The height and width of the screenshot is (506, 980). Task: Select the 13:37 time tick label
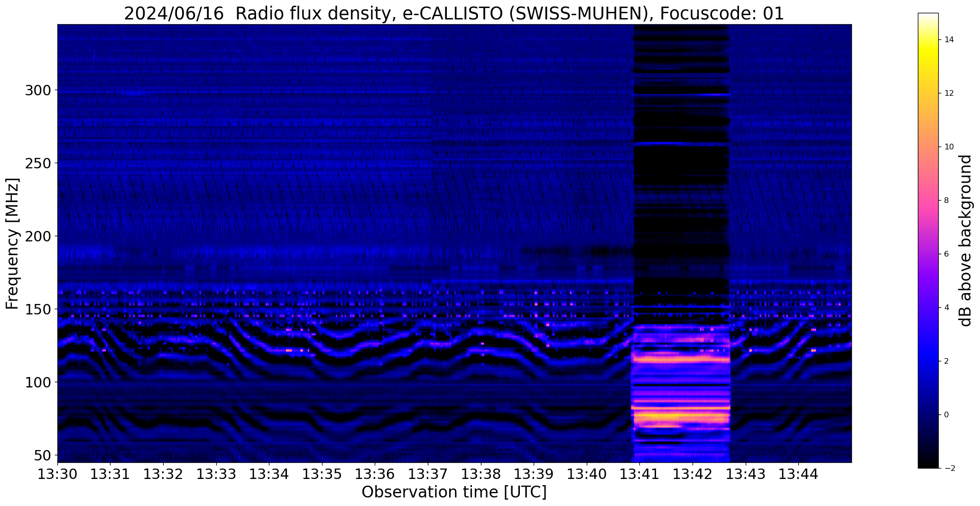(x=428, y=474)
